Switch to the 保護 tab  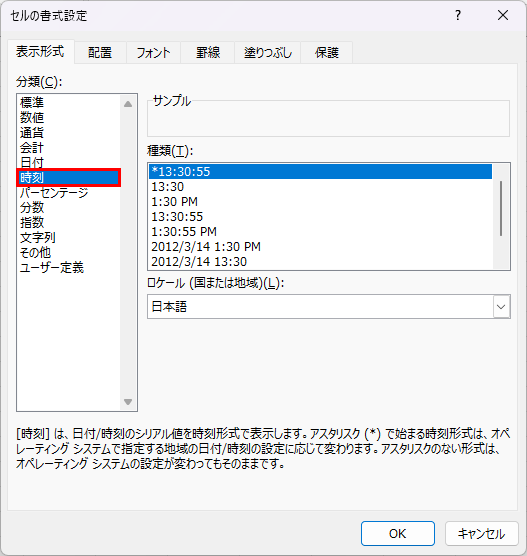click(327, 52)
